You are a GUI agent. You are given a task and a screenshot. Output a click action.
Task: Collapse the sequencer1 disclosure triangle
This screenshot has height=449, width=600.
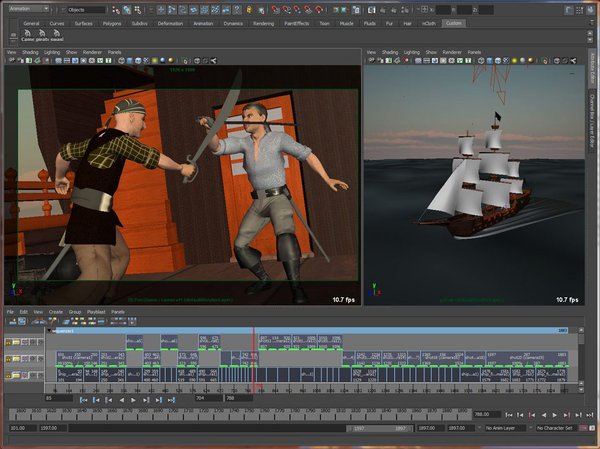point(49,330)
